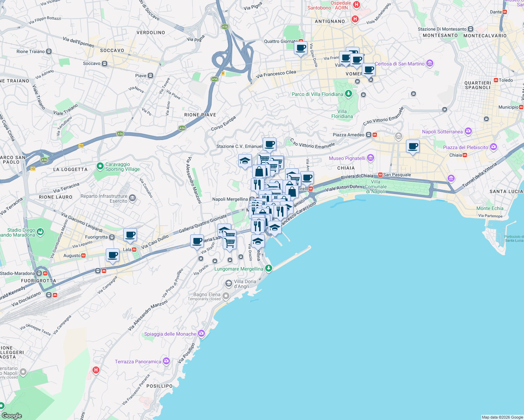The height and width of the screenshot is (420, 524).
Task: Select Ospedale Santobono hospital H icon
Action: point(357,5)
